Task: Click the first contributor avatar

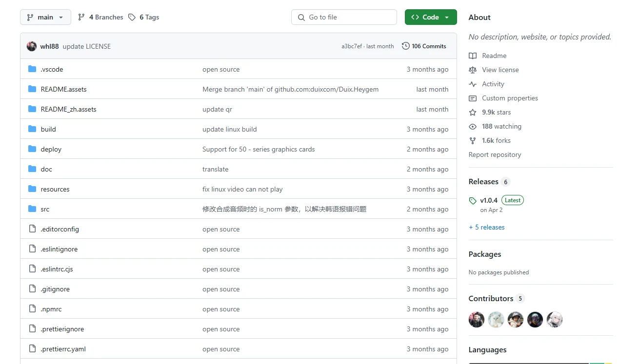Action: pos(477,320)
